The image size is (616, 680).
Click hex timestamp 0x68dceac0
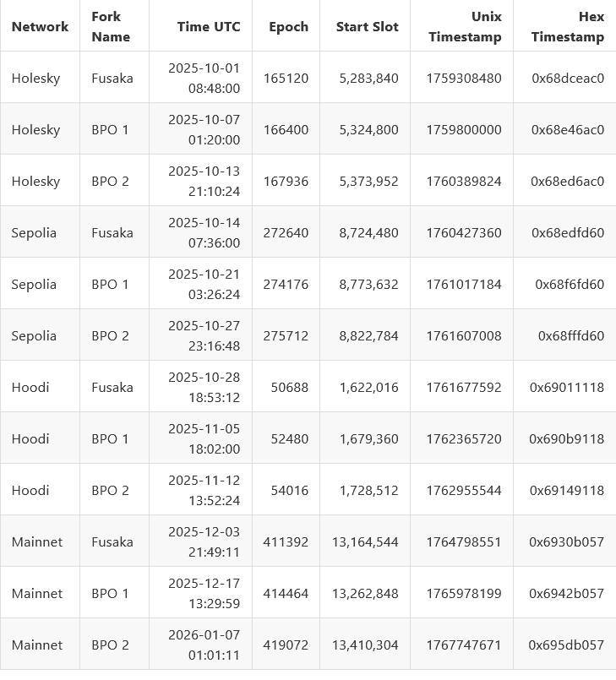click(568, 78)
